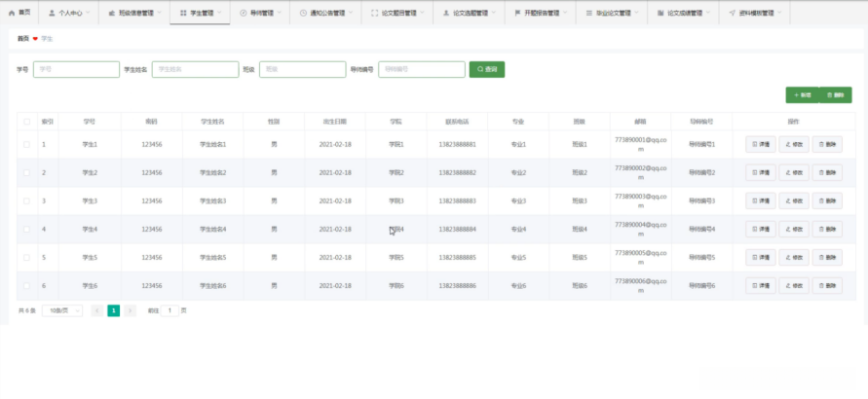Click the 班级1 cell
This screenshot has width=868, height=399.
(580, 144)
